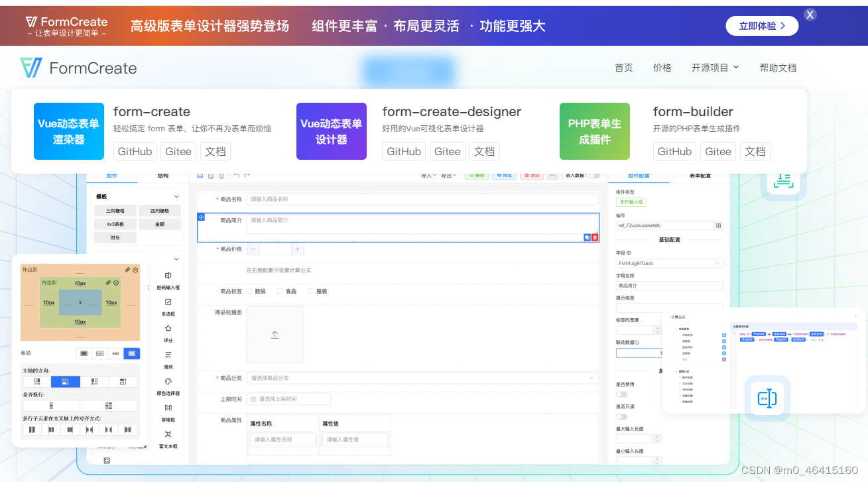Click the clear icon in 外边距 box
This screenshot has width=868, height=482.
tap(135, 270)
